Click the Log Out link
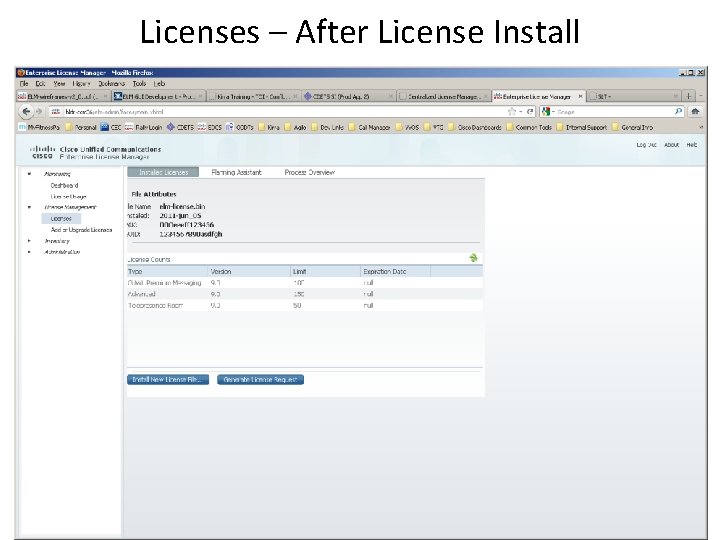720x540 pixels. click(x=646, y=145)
